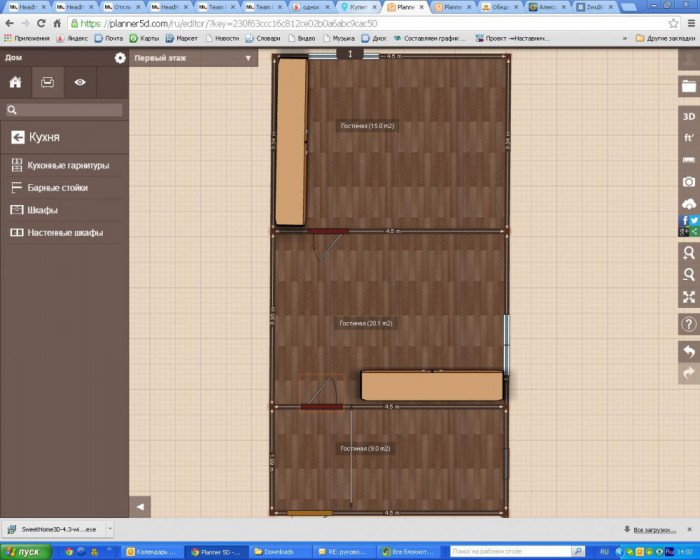The width and height of the screenshot is (700, 560).
Task: Click the catalog search field
Action: 64,110
